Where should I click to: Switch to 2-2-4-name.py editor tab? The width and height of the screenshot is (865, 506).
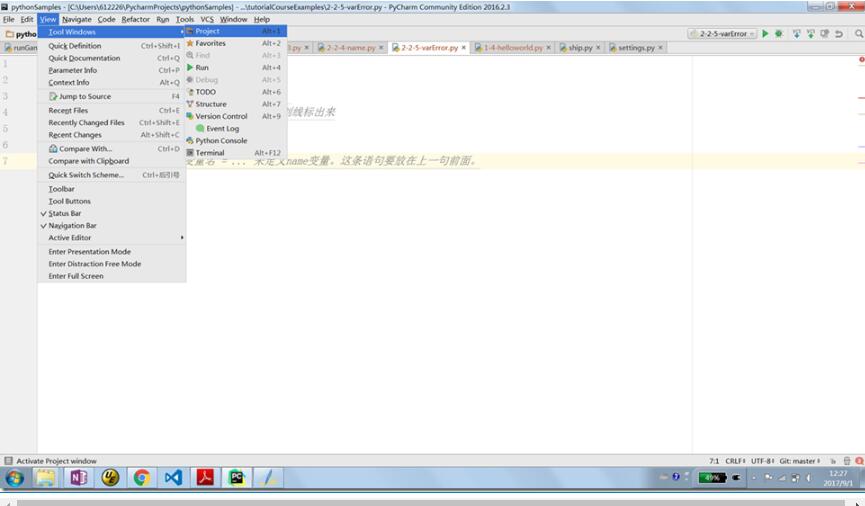(x=351, y=47)
